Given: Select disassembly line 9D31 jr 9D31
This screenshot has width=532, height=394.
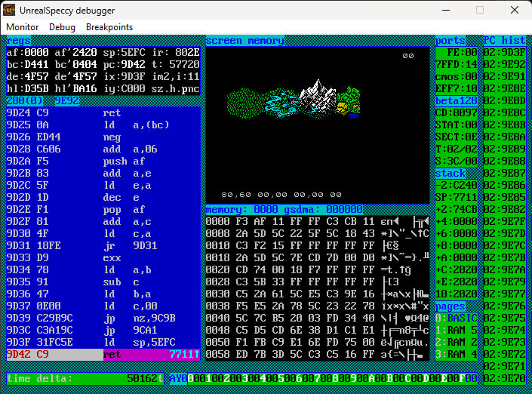Looking at the screenshot, I should coord(103,246).
